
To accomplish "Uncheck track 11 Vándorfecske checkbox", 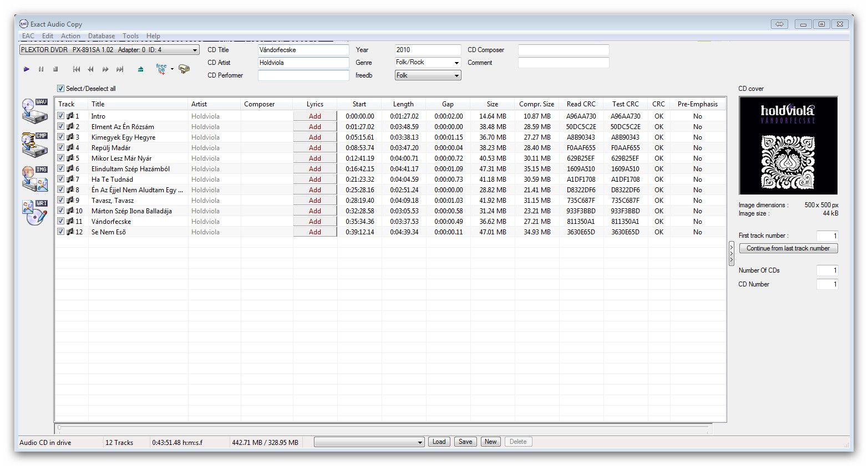I will tap(61, 222).
